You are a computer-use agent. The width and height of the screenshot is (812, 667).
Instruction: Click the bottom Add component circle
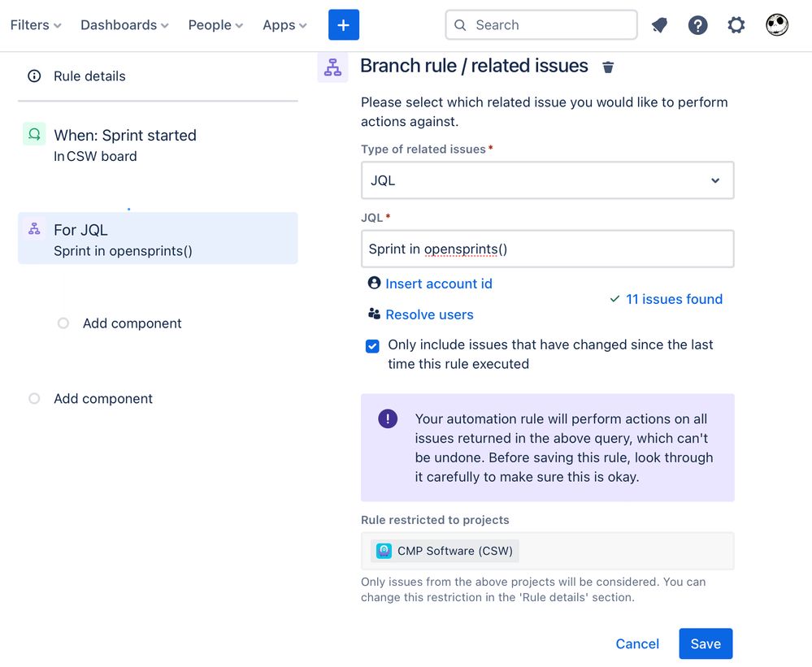[34, 398]
